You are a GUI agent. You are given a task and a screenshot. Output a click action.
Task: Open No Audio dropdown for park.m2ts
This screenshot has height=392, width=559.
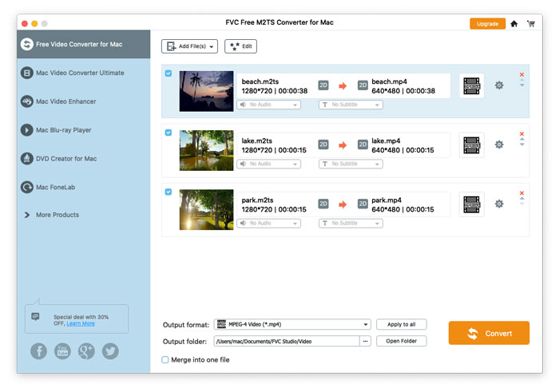[x=269, y=223]
